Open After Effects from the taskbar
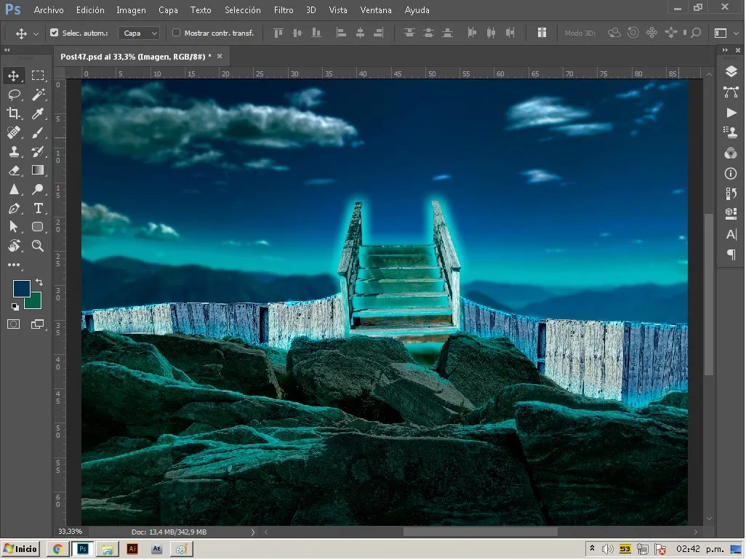Image resolution: width=746 pixels, height=560 pixels. (x=156, y=549)
